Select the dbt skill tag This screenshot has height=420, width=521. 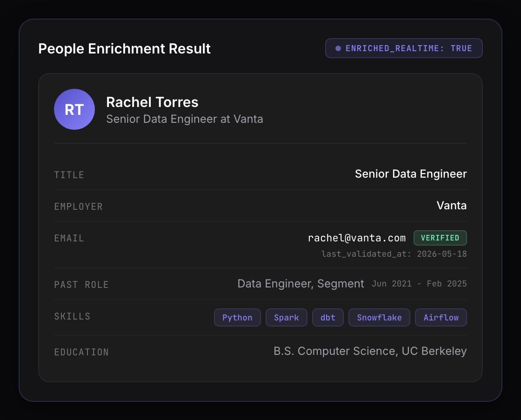327,318
